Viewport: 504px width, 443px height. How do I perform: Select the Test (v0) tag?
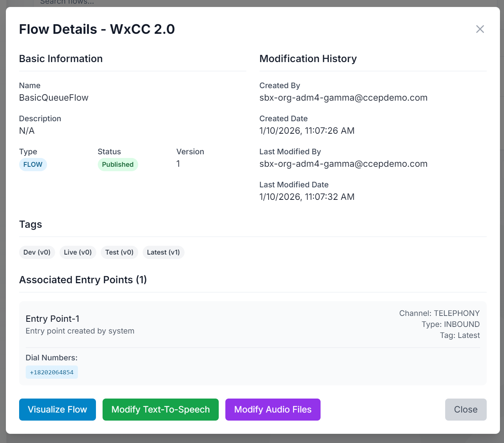(x=119, y=252)
